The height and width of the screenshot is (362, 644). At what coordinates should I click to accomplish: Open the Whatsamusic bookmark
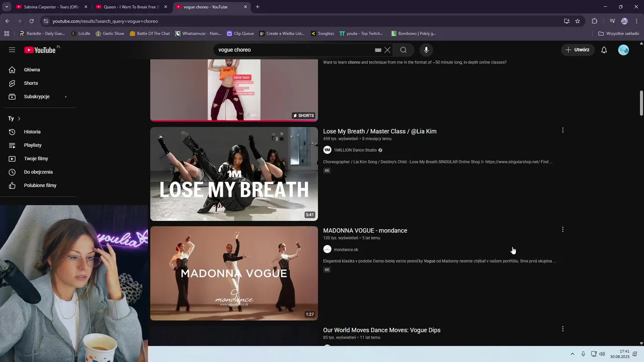click(x=198, y=34)
